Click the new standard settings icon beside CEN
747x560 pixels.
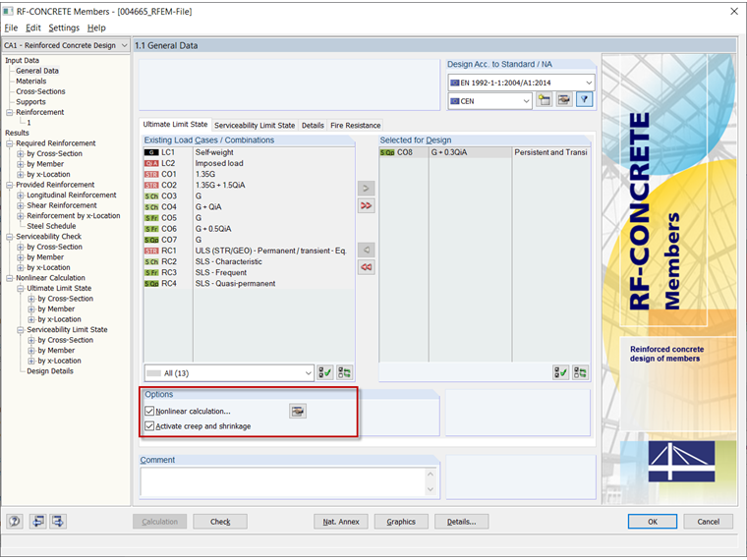[545, 100]
